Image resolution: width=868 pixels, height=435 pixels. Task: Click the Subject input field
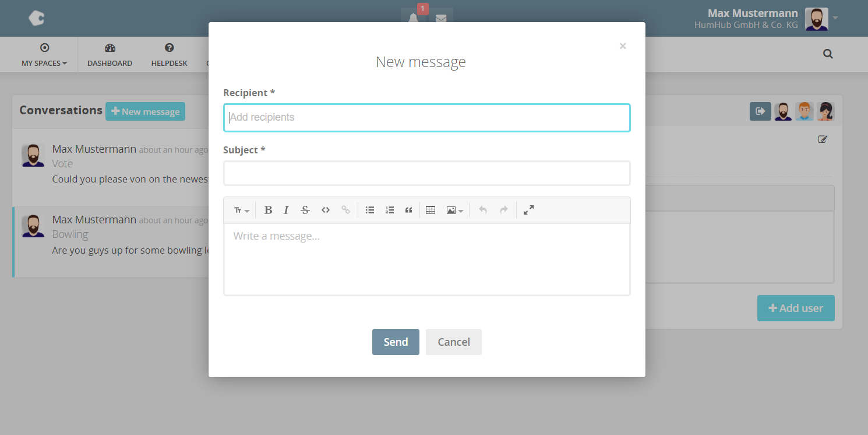point(426,173)
